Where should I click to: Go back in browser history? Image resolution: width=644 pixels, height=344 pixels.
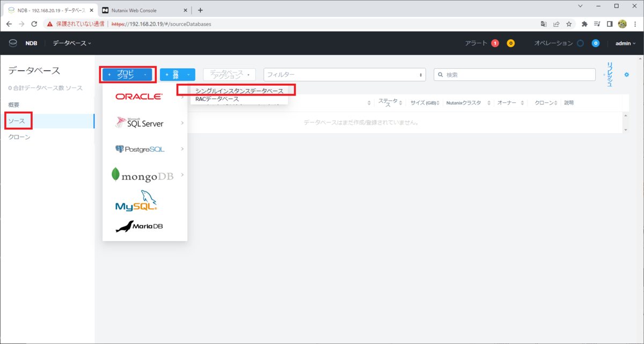tap(9, 24)
